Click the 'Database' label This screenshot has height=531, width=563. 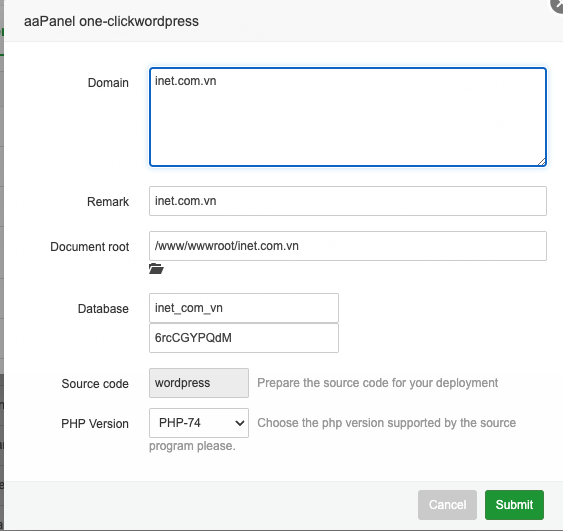pos(103,309)
